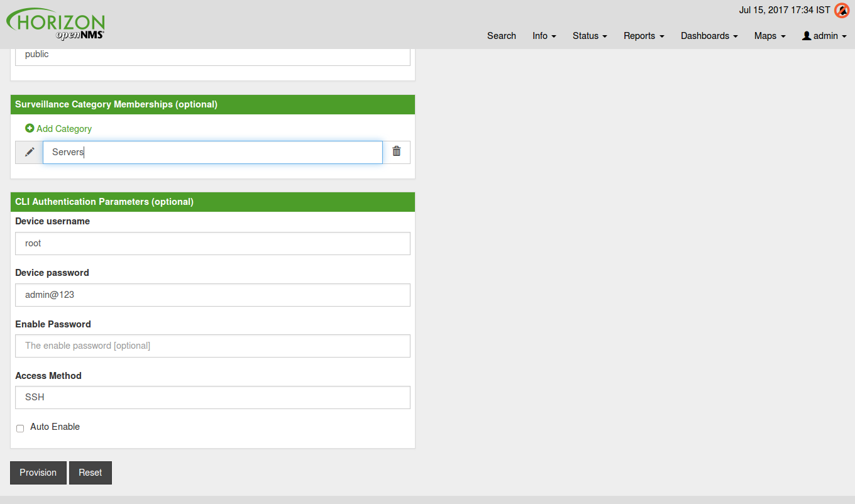Click the Horizon OpenNMS logo

[56, 25]
